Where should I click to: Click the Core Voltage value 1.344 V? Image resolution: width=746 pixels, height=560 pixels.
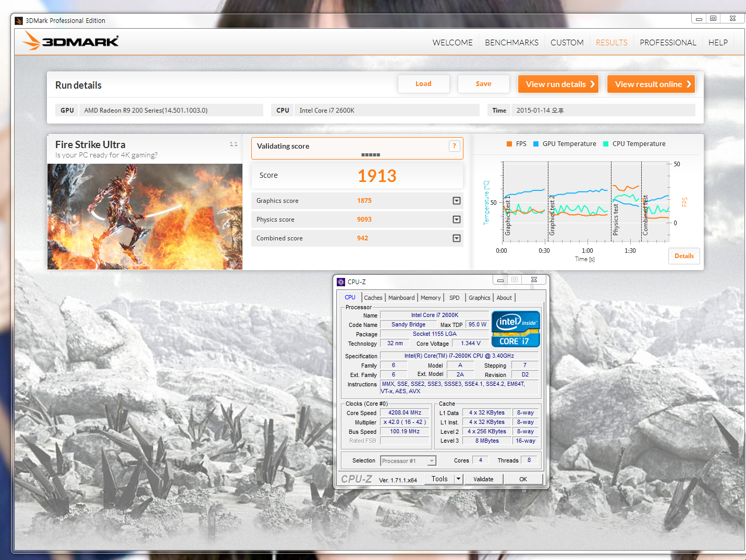click(x=471, y=343)
